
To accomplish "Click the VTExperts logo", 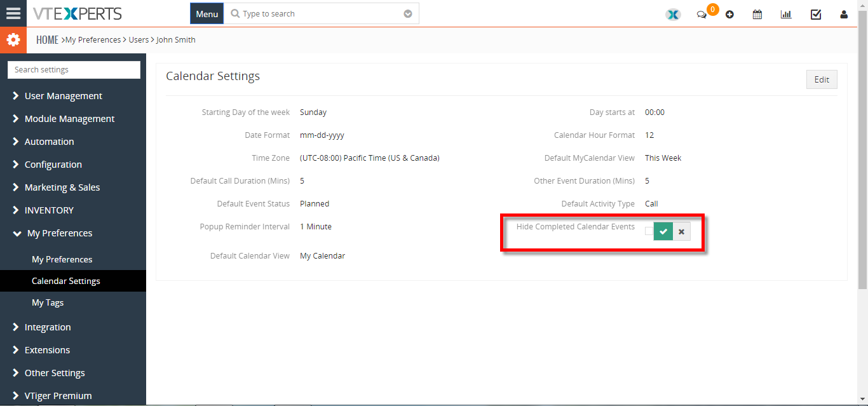I will [x=78, y=13].
